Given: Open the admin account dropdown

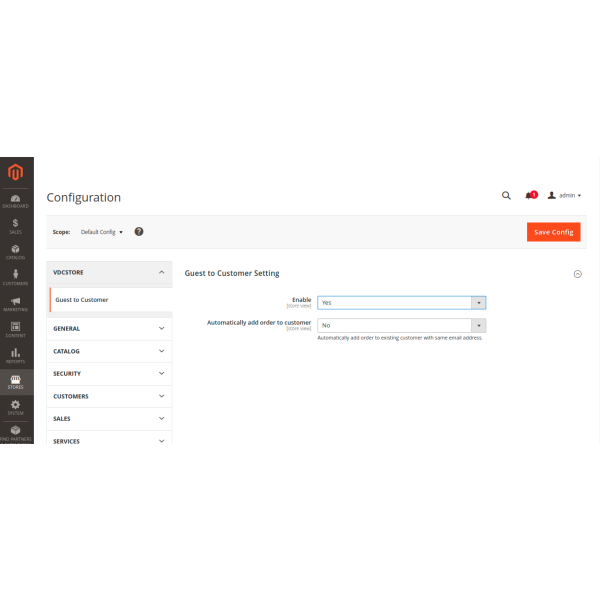Looking at the screenshot, I should [565, 196].
